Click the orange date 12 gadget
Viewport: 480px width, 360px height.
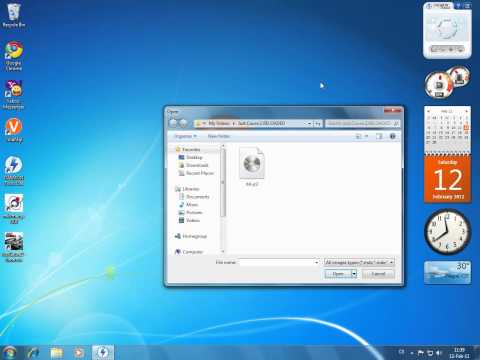point(447,179)
